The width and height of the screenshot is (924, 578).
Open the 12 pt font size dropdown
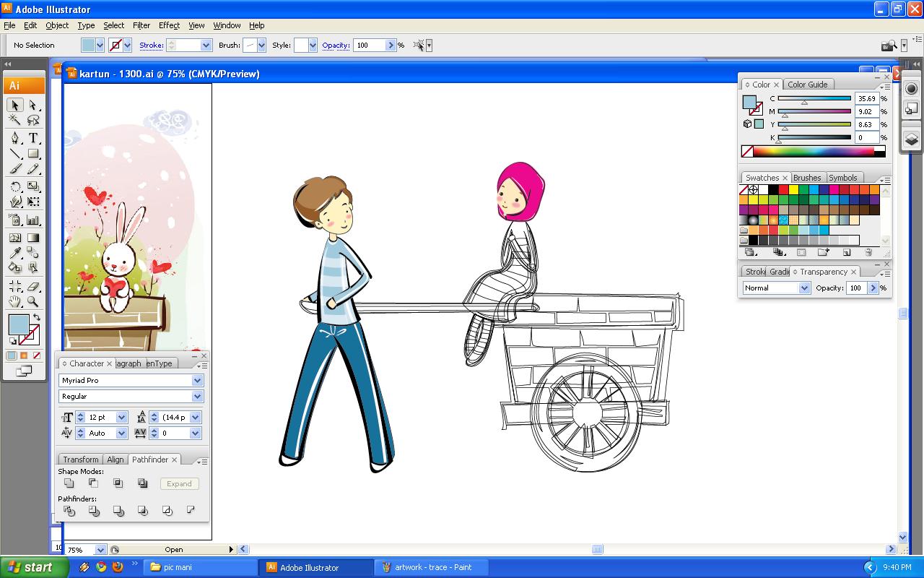point(121,417)
